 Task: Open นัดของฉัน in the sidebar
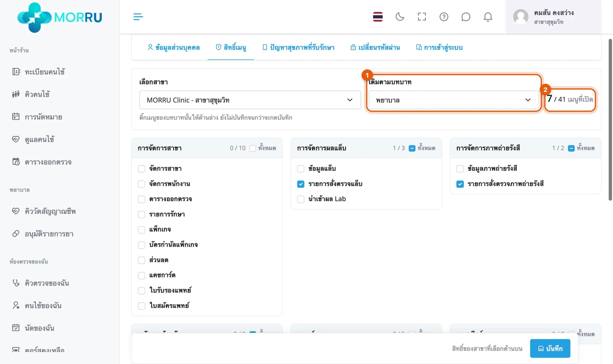33,328
